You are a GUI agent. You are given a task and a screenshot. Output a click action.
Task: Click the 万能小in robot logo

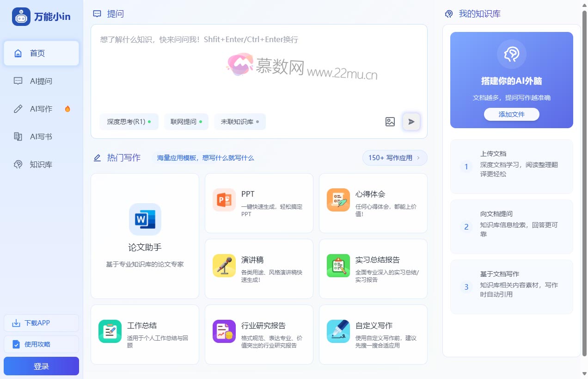point(22,16)
